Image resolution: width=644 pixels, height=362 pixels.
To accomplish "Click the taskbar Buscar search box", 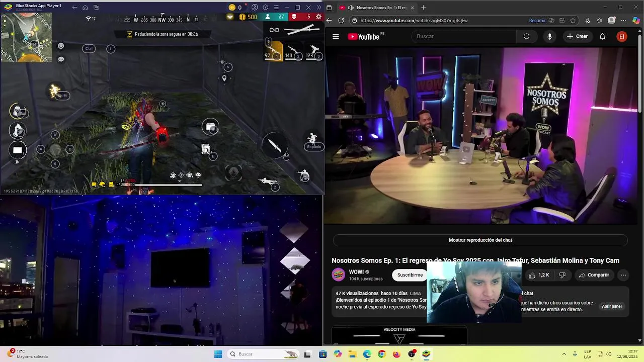I will coord(263,354).
